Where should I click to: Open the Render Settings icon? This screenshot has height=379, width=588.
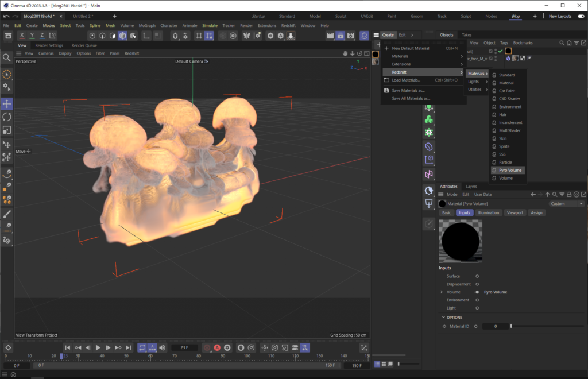click(x=350, y=36)
